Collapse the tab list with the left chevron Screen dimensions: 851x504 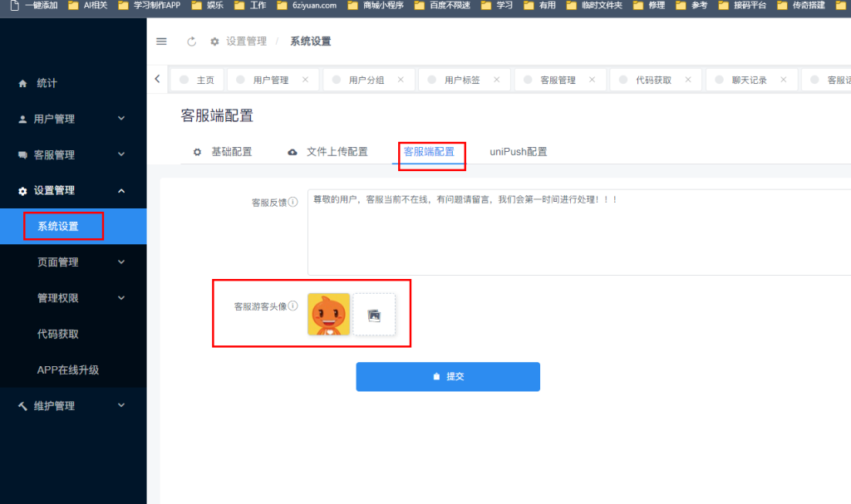coord(157,78)
